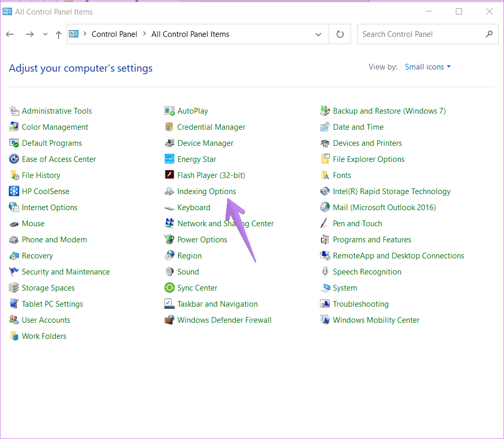Open Keyboard settings link
504x439 pixels.
194,208
